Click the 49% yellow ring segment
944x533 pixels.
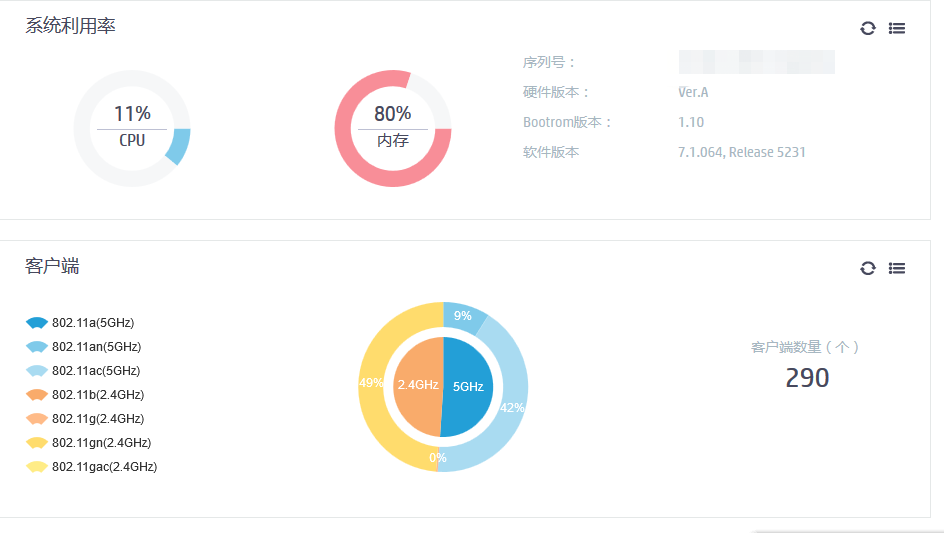(371, 384)
